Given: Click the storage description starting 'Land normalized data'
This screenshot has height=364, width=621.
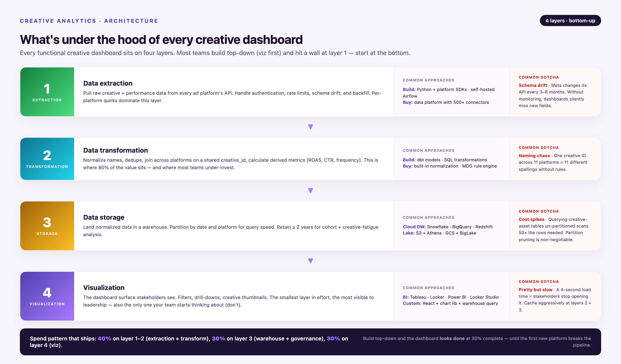Looking at the screenshot, I should click(231, 231).
